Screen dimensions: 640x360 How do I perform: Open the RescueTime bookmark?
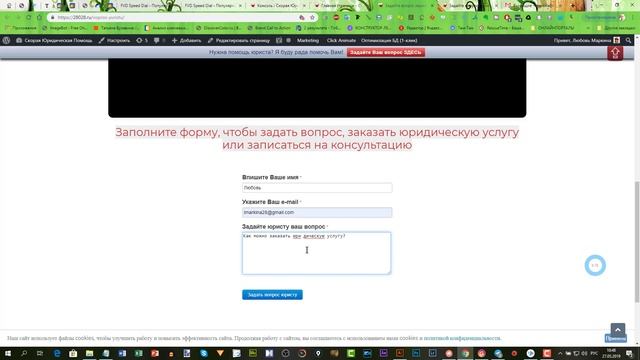coord(501,28)
